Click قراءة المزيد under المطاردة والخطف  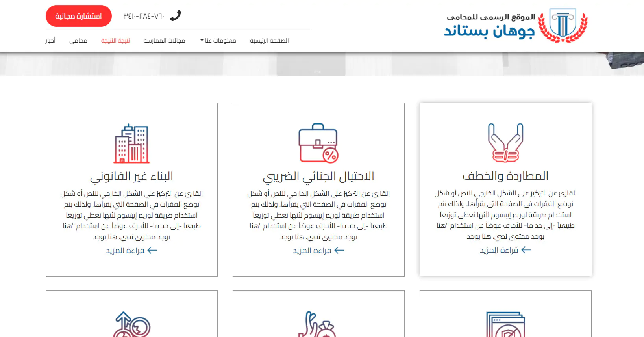505,250
